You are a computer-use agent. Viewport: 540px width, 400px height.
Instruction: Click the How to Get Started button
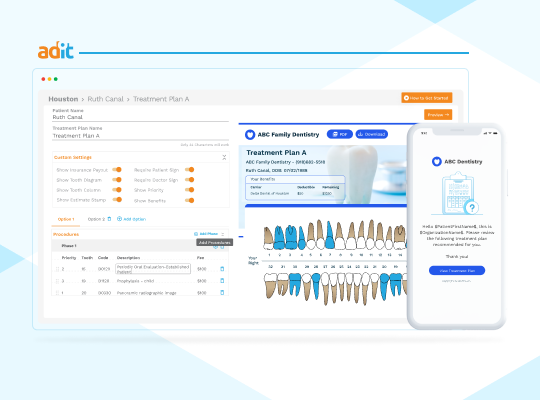(427, 98)
